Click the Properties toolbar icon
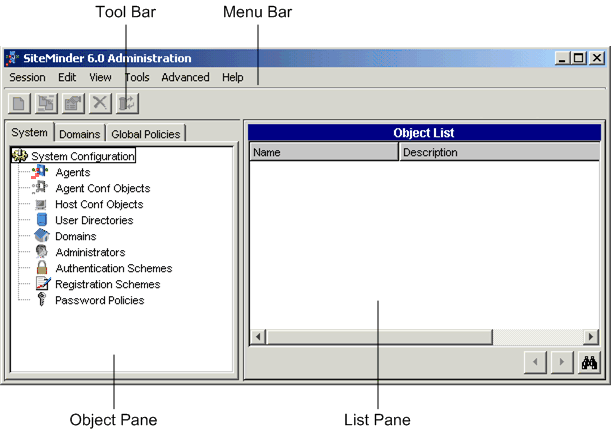611x430 pixels. coord(73,104)
